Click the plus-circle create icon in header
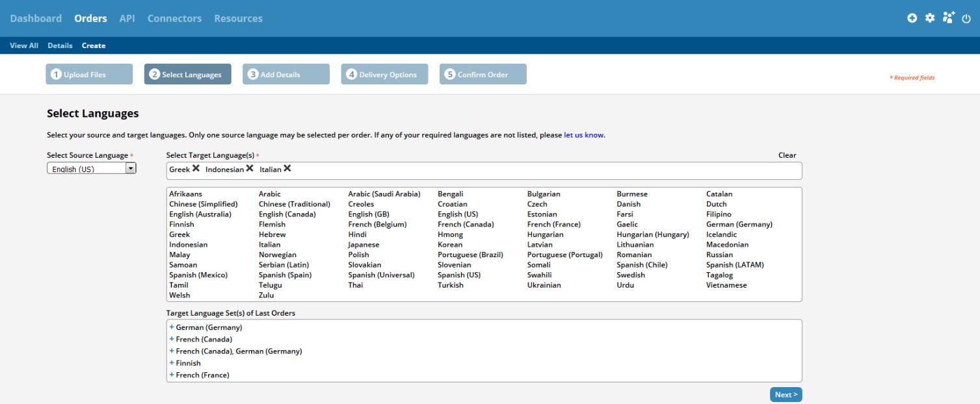Screen dimensions: 980x404 pyautogui.click(x=912, y=18)
